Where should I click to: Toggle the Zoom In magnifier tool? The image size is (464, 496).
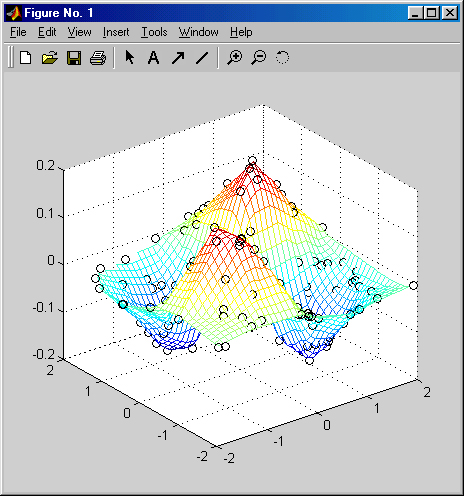click(235, 58)
